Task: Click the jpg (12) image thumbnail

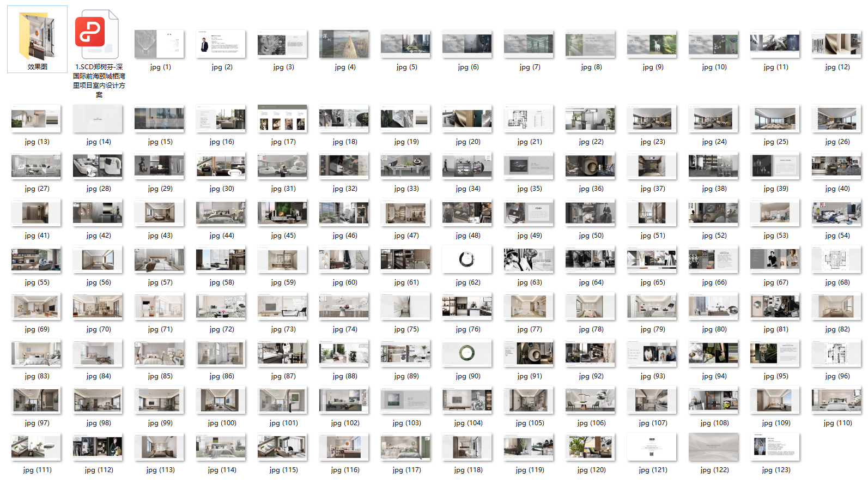Action: [837, 44]
